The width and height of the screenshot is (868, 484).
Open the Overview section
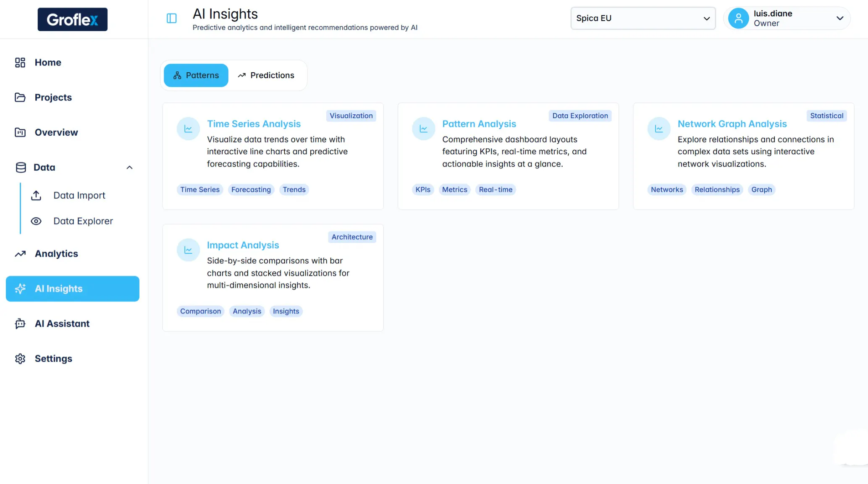coord(72,132)
